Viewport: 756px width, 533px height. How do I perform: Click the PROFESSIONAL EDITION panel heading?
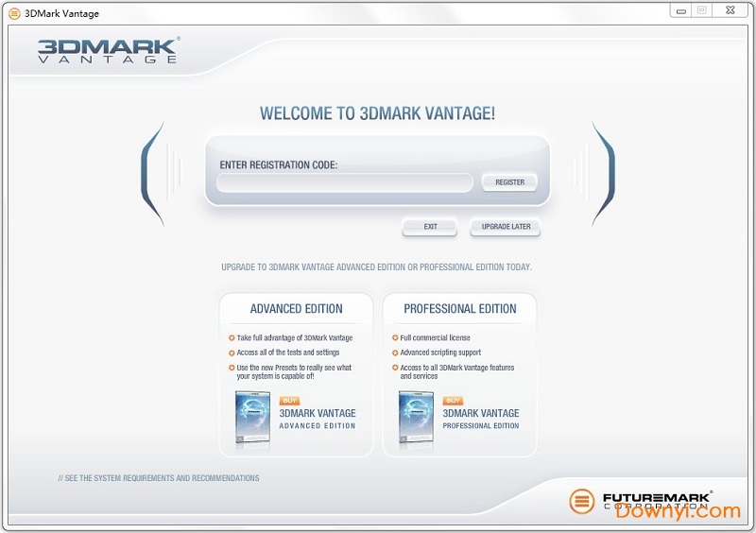click(x=460, y=309)
